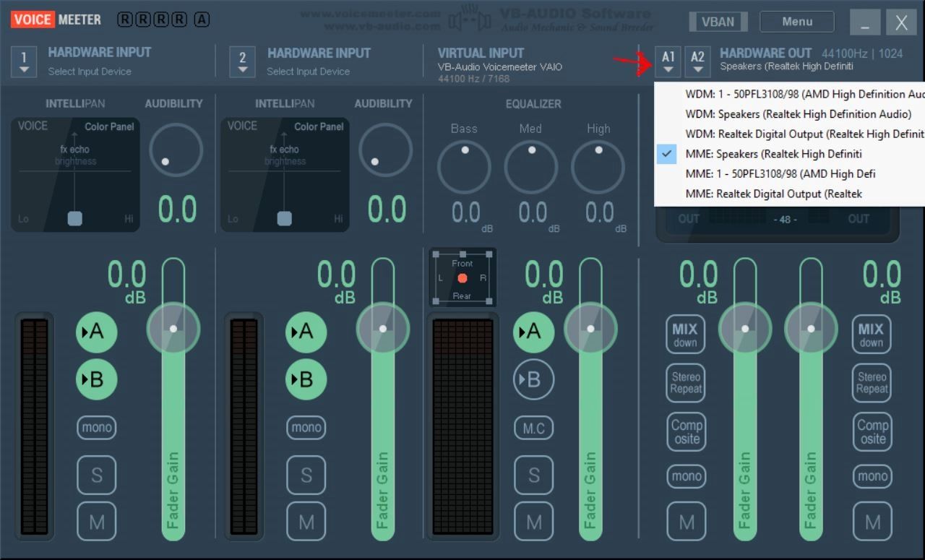Click the Virtual Input header label
The height and width of the screenshot is (560, 925).
tap(481, 53)
